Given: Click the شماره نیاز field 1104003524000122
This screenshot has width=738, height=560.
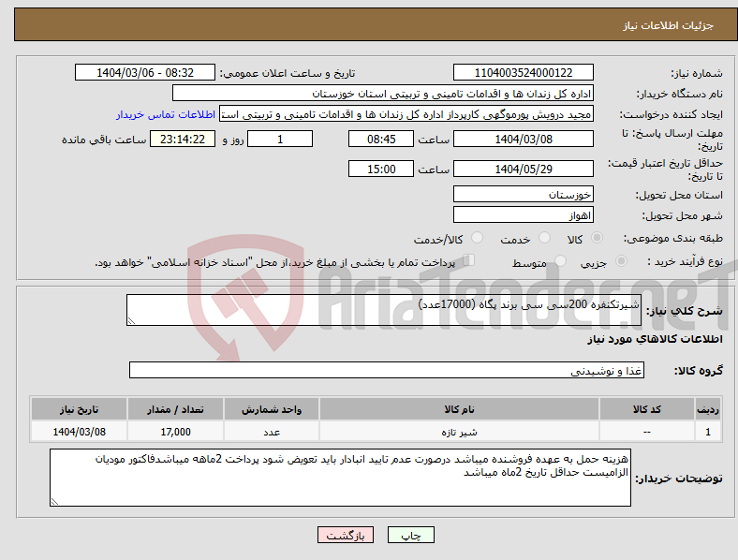Looking at the screenshot, I should [x=523, y=72].
